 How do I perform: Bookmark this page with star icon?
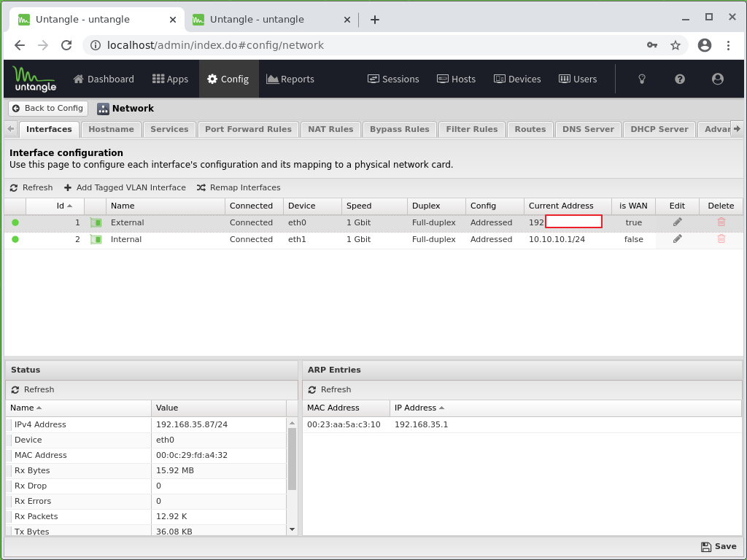click(x=676, y=45)
